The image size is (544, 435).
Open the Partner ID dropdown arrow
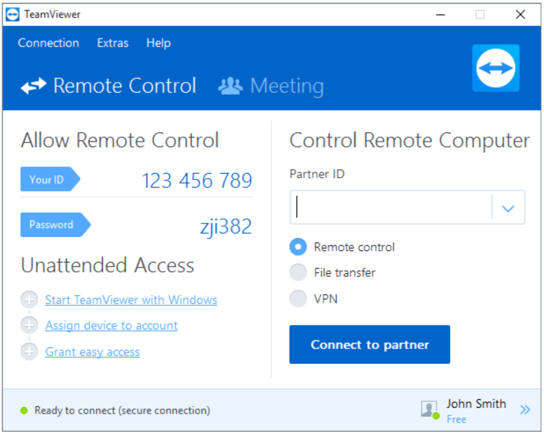click(508, 207)
